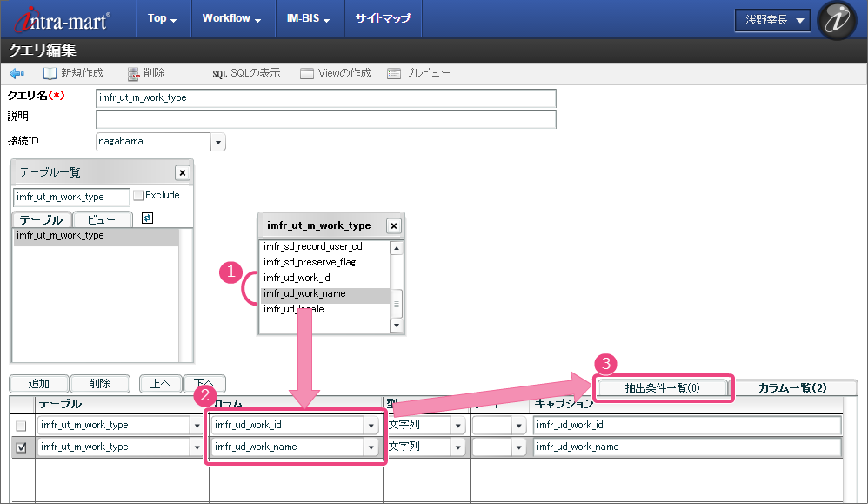The height and width of the screenshot is (504, 868).
Task: Open sort dropdown in imfr_ud_work_name row
Action: tap(518, 447)
